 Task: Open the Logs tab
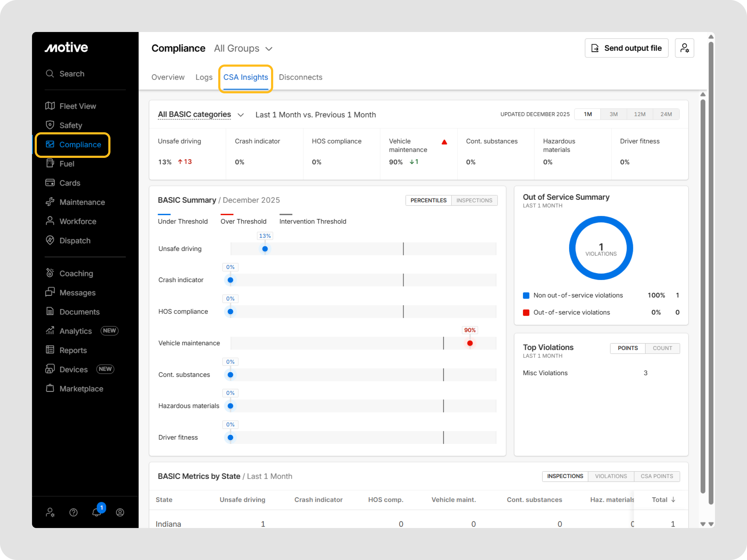[x=204, y=77]
